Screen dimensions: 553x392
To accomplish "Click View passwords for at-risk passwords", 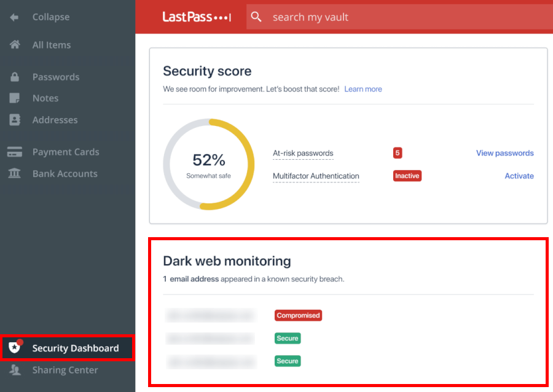I will [x=504, y=152].
